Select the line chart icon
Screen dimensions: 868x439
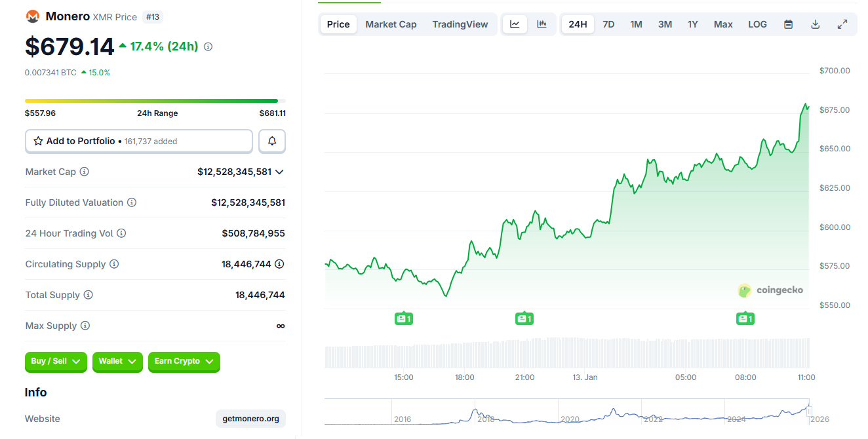click(x=515, y=24)
